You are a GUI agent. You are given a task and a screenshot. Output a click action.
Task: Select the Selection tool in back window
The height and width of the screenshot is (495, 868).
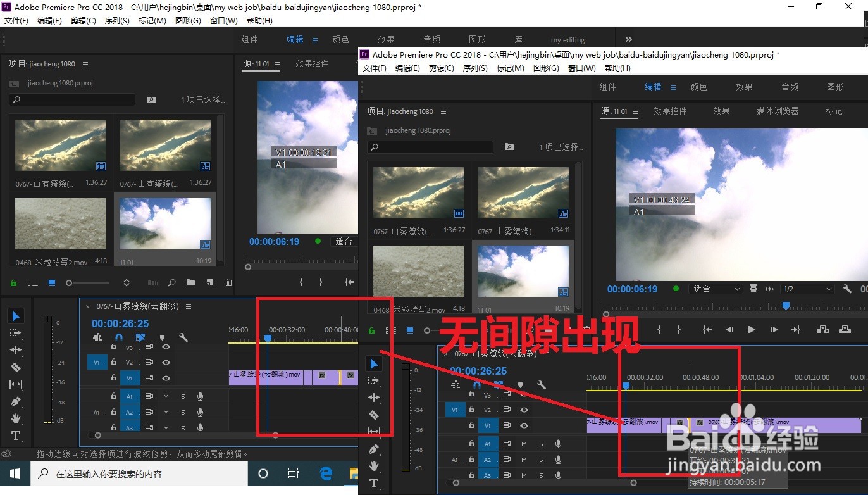pyautogui.click(x=16, y=316)
